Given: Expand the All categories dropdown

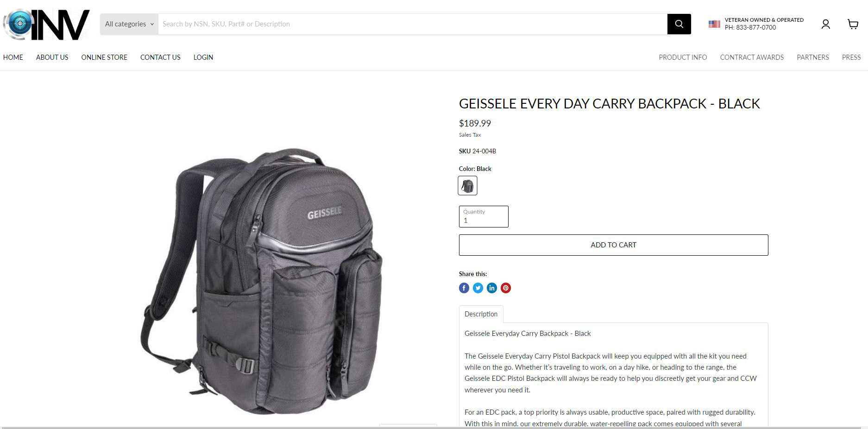Looking at the screenshot, I should (x=129, y=24).
